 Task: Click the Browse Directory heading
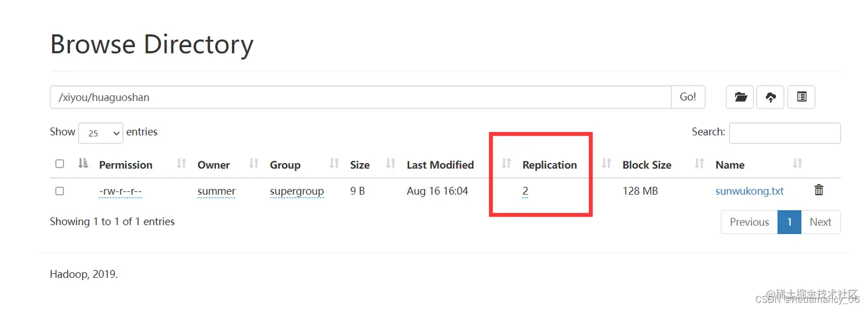point(152,44)
